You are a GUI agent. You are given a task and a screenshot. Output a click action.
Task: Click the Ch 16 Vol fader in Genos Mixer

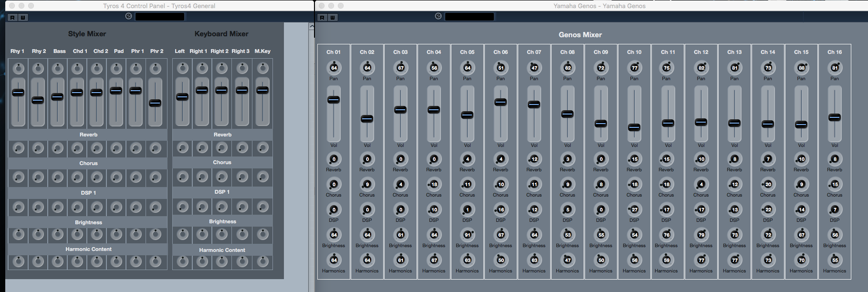835,117
